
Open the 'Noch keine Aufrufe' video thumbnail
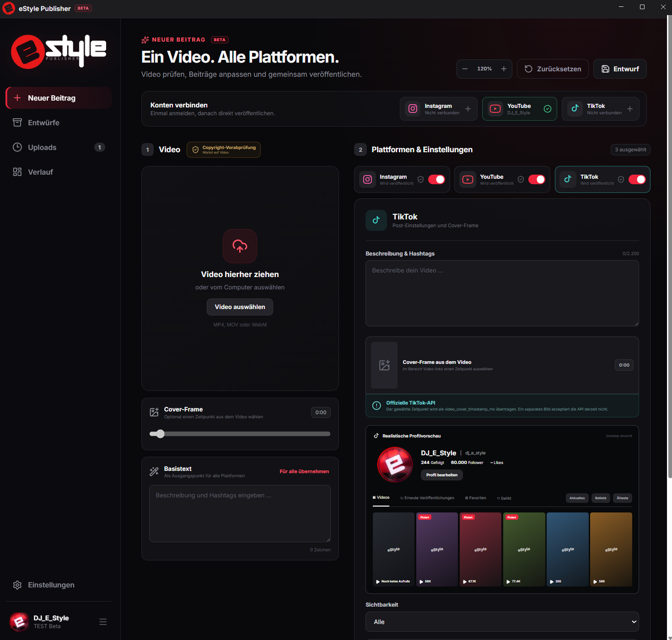coord(393,549)
